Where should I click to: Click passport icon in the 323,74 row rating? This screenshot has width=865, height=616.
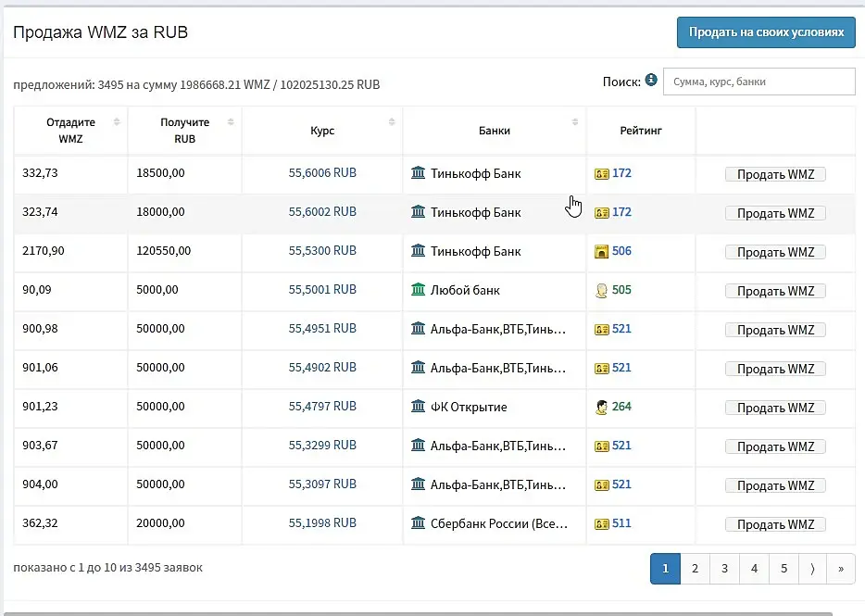click(601, 212)
